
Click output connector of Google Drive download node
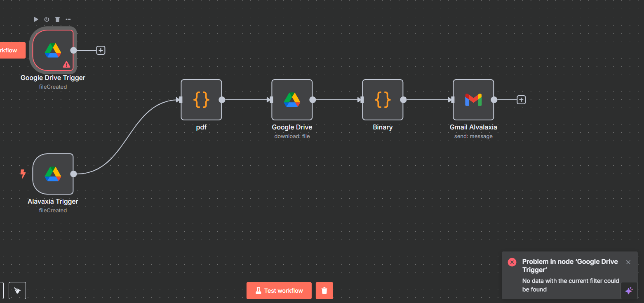click(313, 100)
